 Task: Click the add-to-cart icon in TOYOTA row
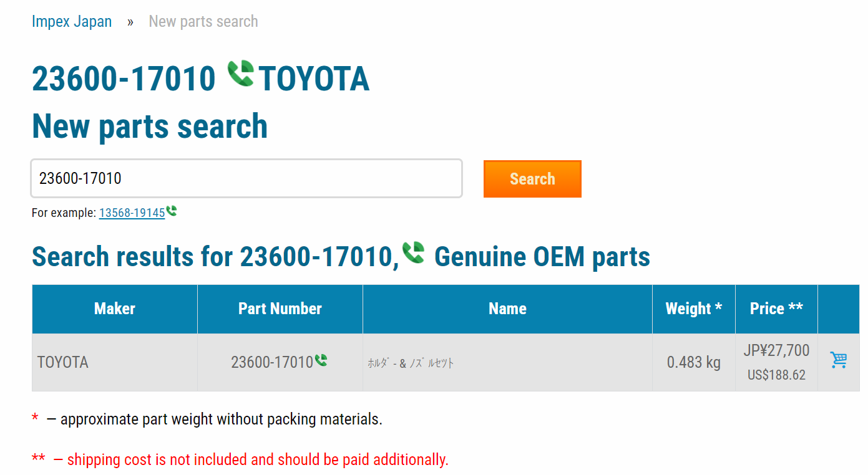[x=838, y=360]
